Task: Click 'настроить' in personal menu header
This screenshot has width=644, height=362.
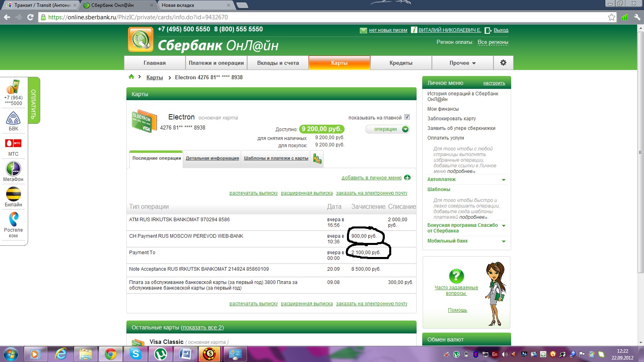Action: (494, 83)
